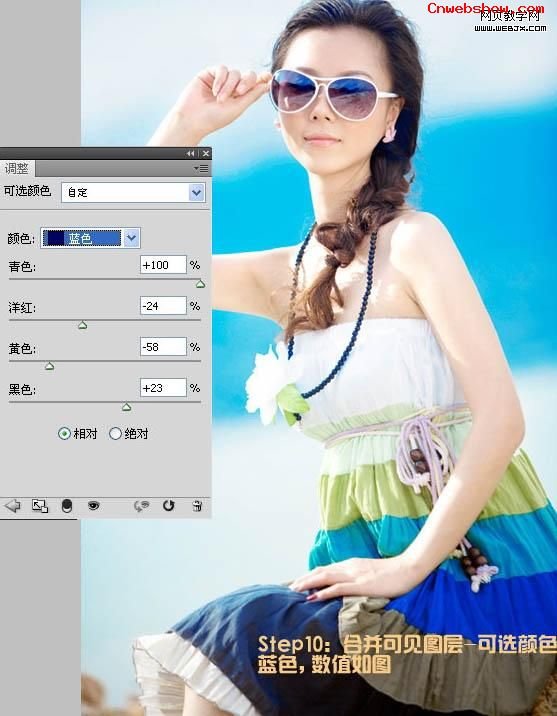Click the 洋红 value field -24

coord(163,305)
